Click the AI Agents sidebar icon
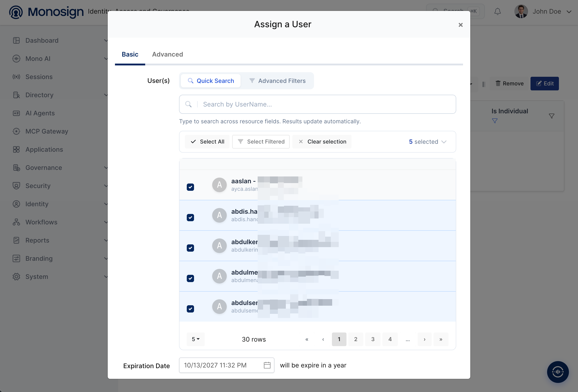 tap(16, 113)
